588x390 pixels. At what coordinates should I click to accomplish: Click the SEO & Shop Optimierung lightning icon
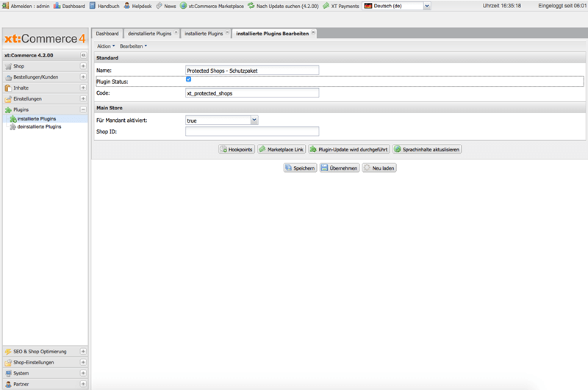8,351
